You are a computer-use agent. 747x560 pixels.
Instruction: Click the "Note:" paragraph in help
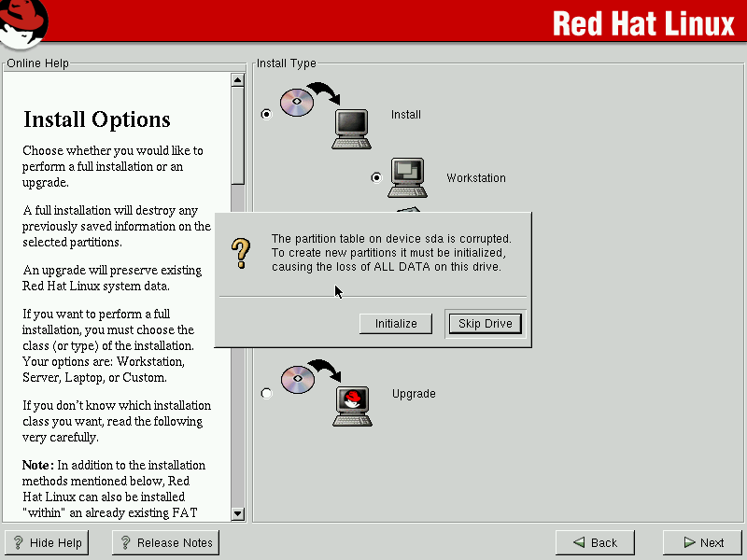tap(114, 489)
